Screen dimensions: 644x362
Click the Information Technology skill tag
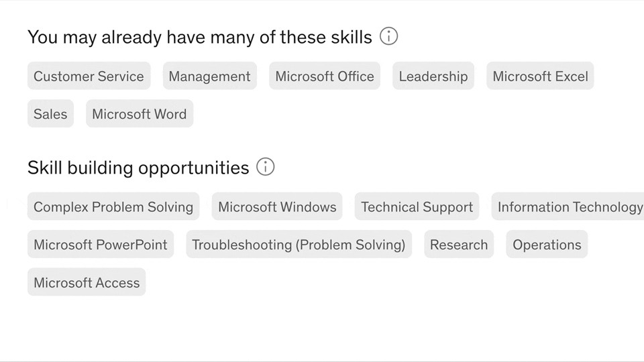[x=570, y=207]
